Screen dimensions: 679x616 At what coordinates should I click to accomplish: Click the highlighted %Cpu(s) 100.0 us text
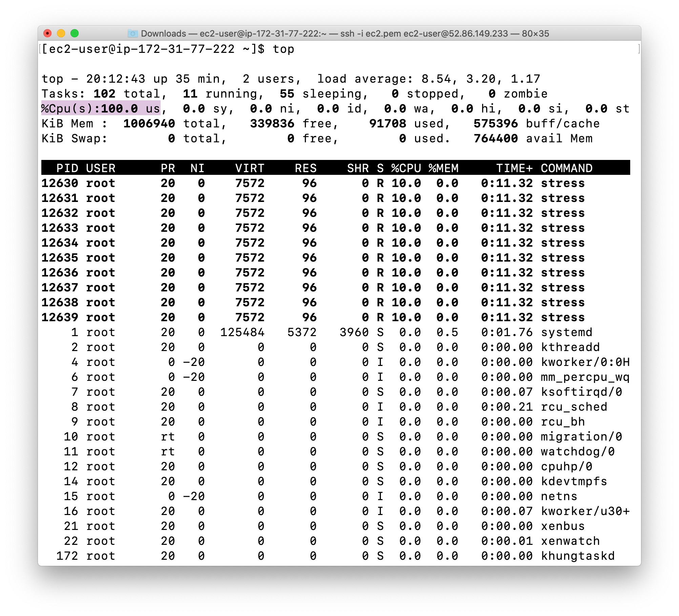pyautogui.click(x=101, y=108)
